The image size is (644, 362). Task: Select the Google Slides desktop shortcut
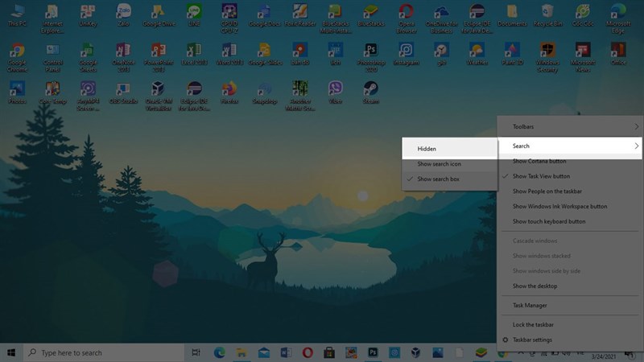[x=265, y=54]
